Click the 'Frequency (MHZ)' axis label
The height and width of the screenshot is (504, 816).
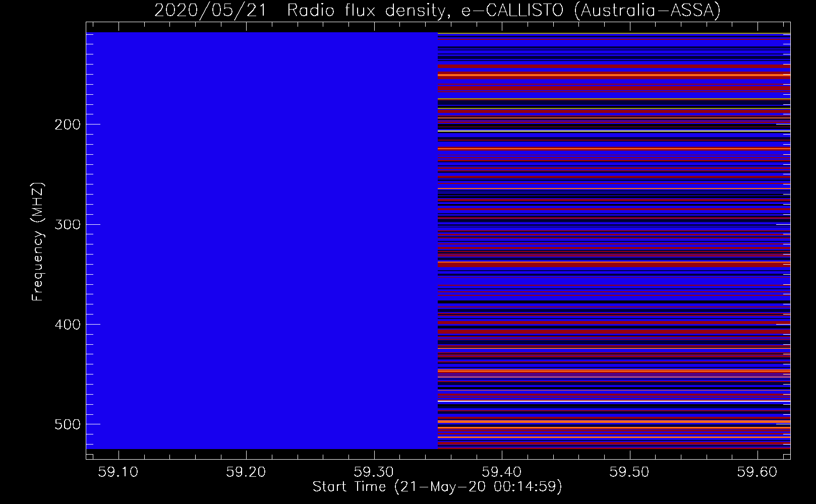pos(37,241)
